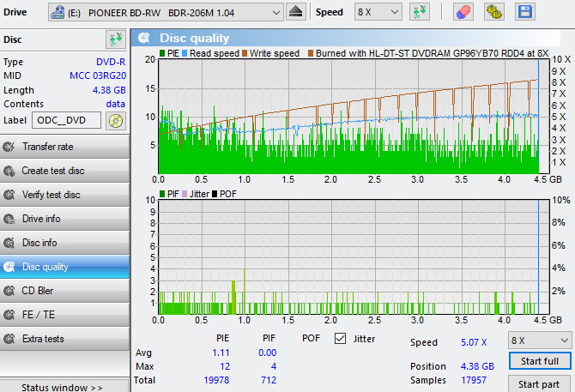Click the save floppy disk icon
The width and height of the screenshot is (575, 392).
point(524,12)
